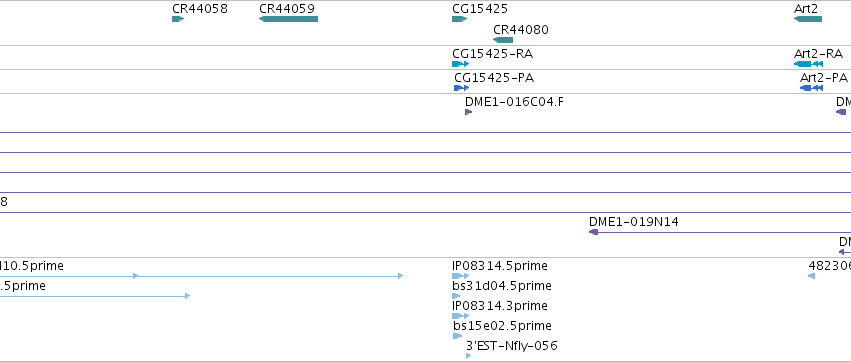851x362 pixels.
Task: Select the CG15425 gene glyph
Action: coord(459,19)
